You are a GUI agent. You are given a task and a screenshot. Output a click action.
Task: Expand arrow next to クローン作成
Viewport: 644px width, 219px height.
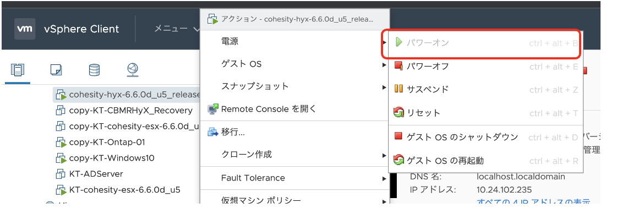click(384, 155)
